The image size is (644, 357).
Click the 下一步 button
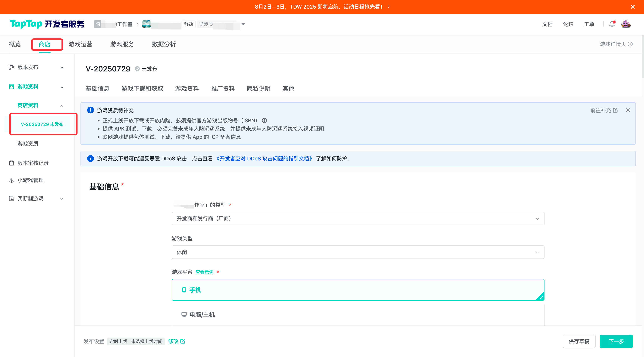616,341
